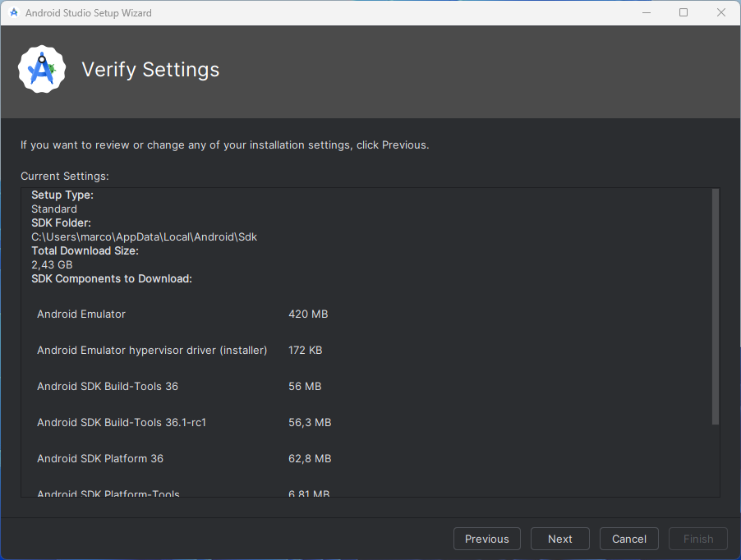Click the Next button
The height and width of the screenshot is (560, 741).
[559, 539]
